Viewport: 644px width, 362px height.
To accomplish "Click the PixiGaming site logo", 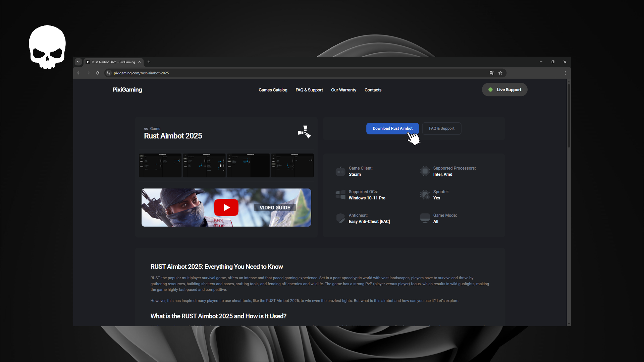I will click(x=127, y=90).
